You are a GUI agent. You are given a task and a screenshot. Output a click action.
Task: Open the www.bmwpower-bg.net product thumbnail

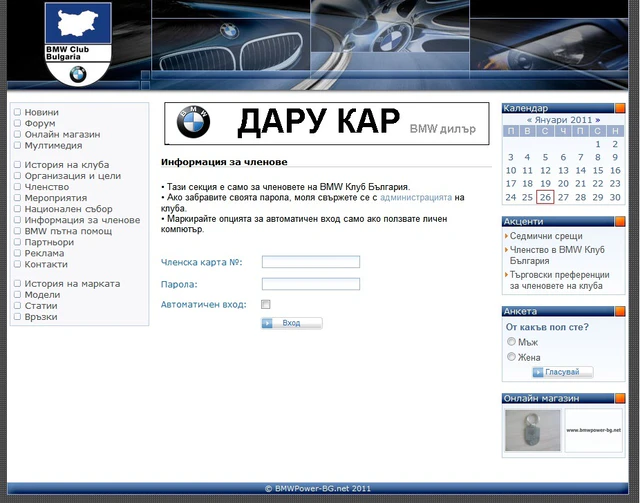coord(593,430)
